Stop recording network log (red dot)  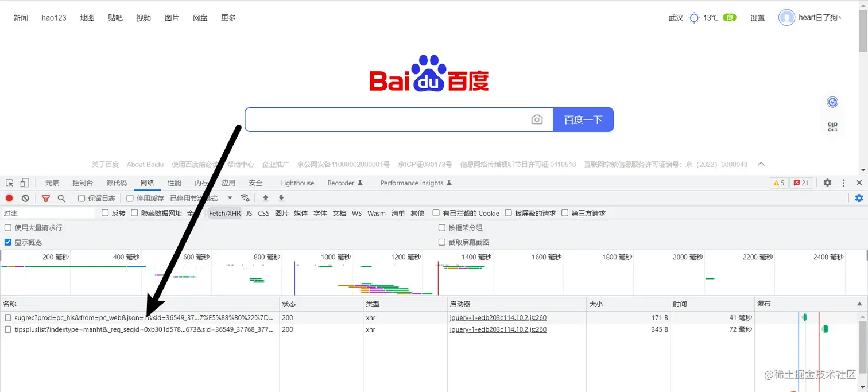(9, 198)
